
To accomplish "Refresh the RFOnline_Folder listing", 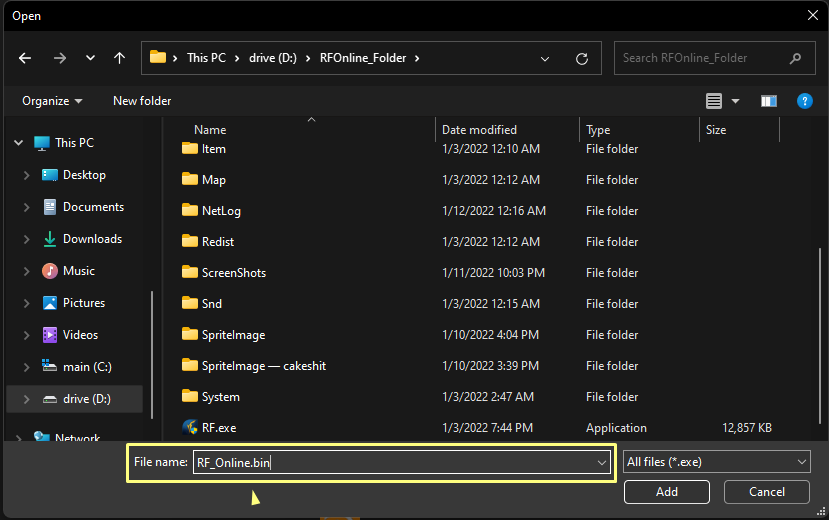I will [x=582, y=58].
